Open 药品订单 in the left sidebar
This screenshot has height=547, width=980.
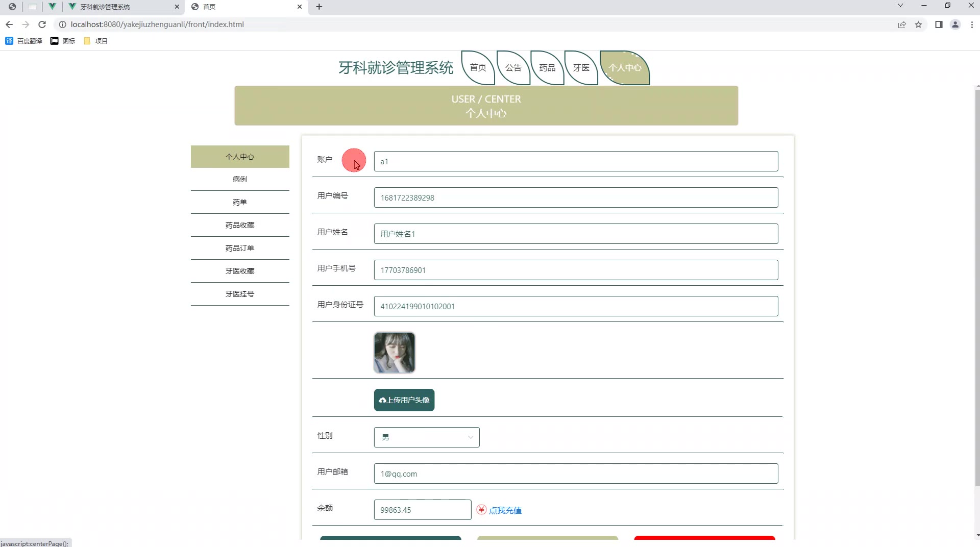[240, 248]
